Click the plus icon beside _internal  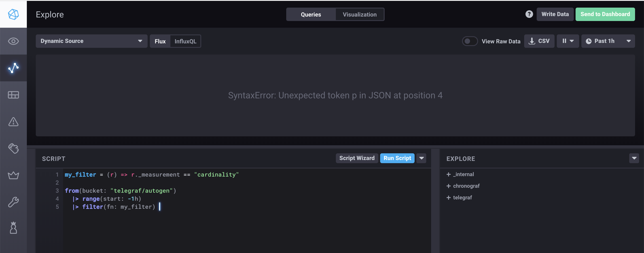[x=449, y=174]
